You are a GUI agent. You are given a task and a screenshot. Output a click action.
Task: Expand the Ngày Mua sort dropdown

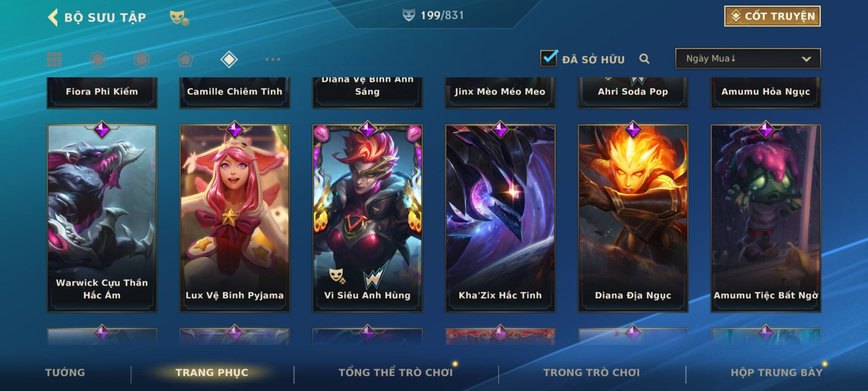pos(748,59)
